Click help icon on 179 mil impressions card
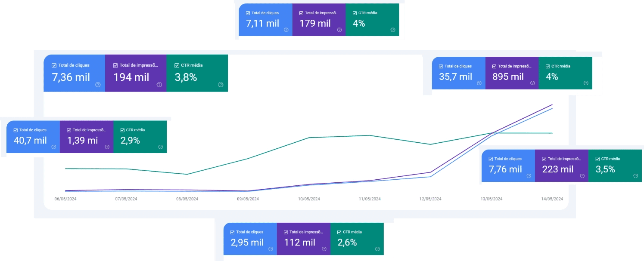Screen dimensions: 644x261 (x=339, y=30)
